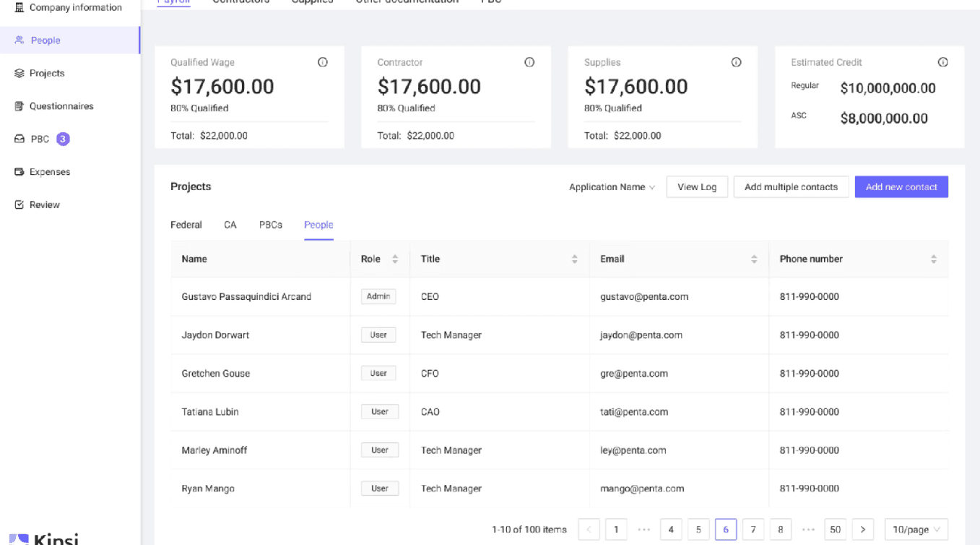980x545 pixels.
Task: Click User role tag for Ryan Mango
Action: coord(380,489)
